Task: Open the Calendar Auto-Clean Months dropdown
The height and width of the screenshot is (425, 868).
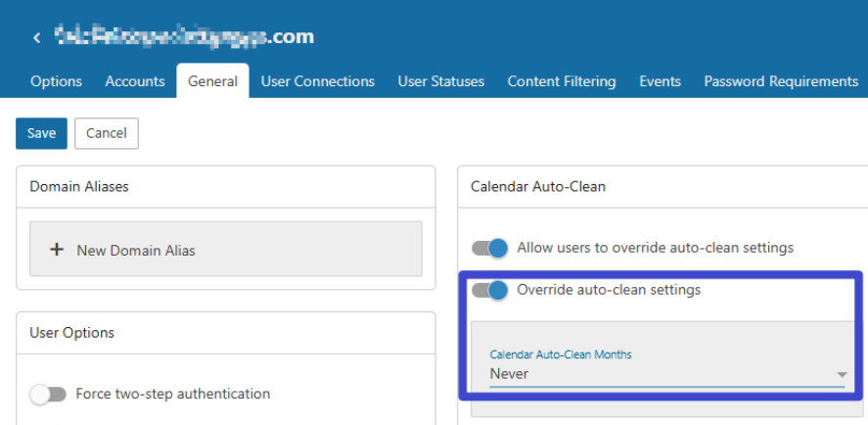Action: (x=665, y=373)
